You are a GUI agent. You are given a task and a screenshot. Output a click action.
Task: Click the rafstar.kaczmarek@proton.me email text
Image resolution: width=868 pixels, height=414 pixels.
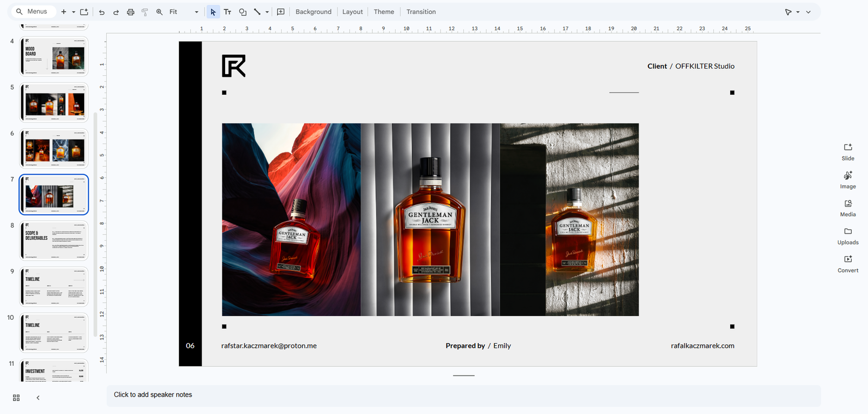[x=269, y=346]
